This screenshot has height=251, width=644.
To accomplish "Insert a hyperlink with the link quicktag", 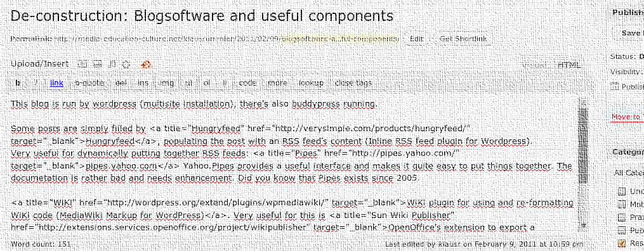I will click(56, 83).
